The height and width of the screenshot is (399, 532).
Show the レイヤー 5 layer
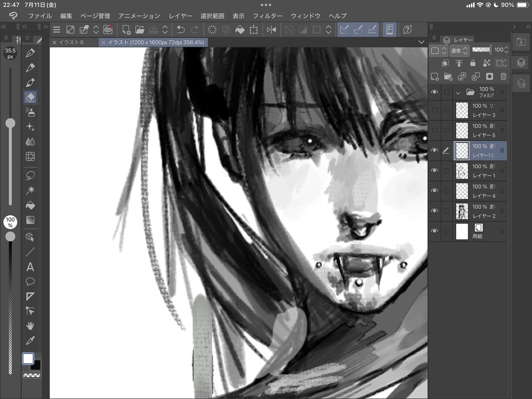click(434, 130)
